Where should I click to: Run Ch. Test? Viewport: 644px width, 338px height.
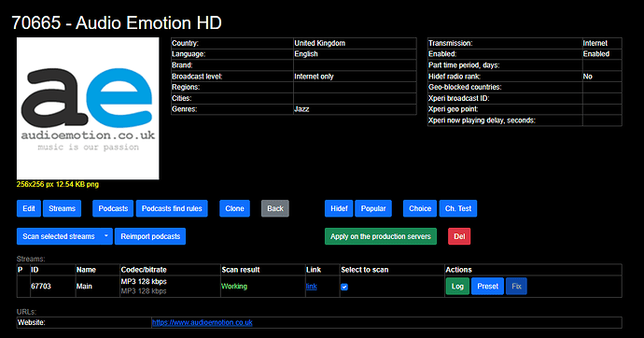click(x=458, y=208)
